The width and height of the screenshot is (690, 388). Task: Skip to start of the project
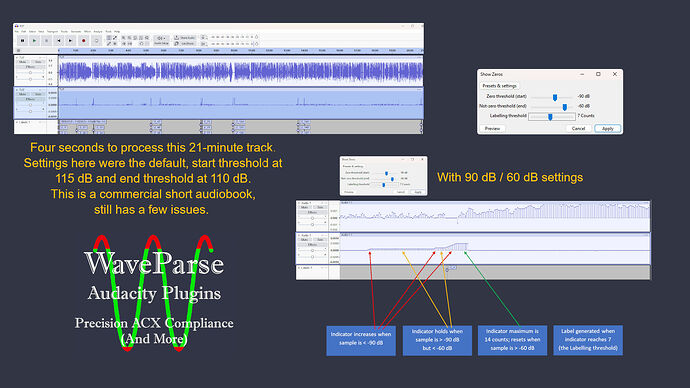59,40
